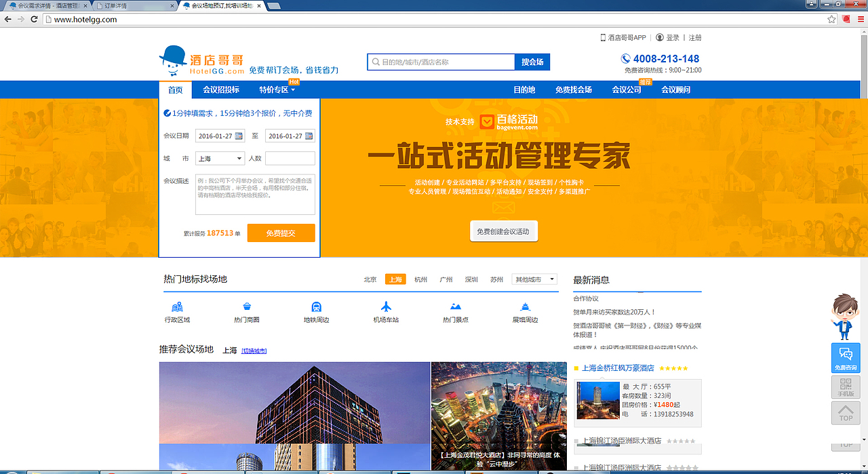Open the 行政区域 landmark category icon
Viewport: 868px width, 474px height.
[178, 307]
